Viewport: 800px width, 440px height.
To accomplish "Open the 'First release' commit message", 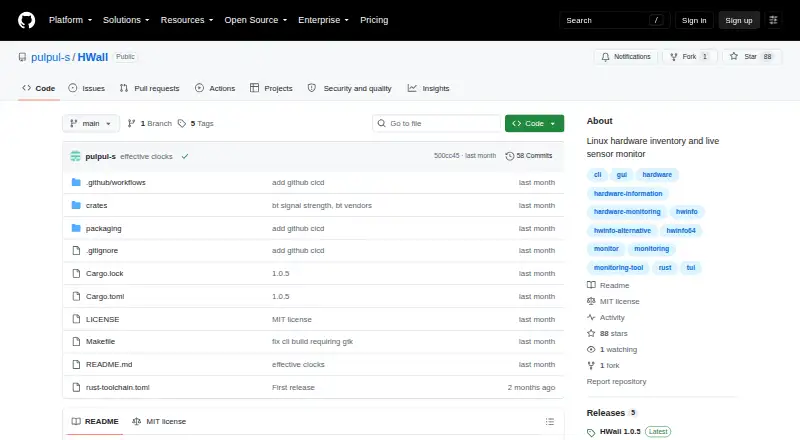I will pos(293,387).
